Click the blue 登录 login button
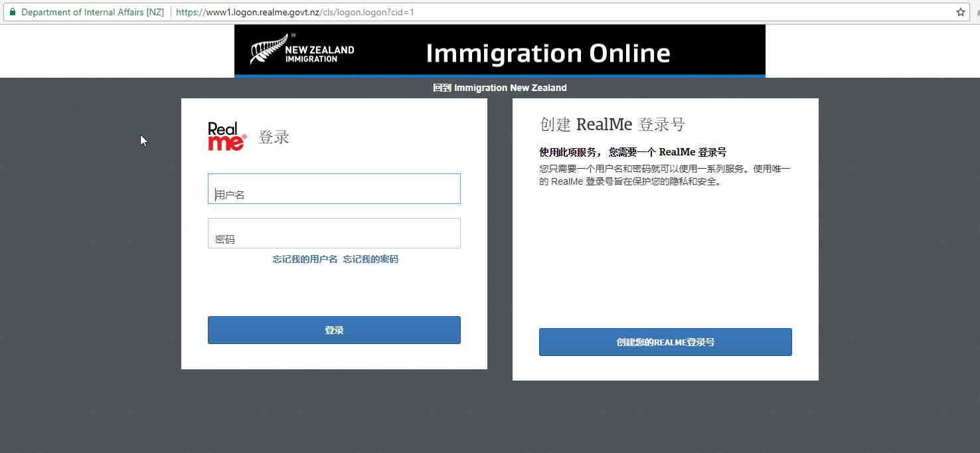Screen dimensions: 980x453 334,330
